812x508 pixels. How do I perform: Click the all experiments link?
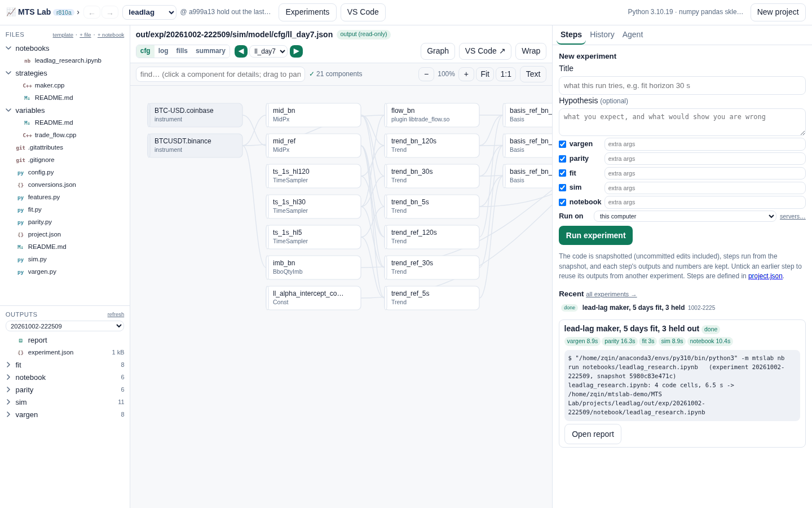tap(611, 294)
